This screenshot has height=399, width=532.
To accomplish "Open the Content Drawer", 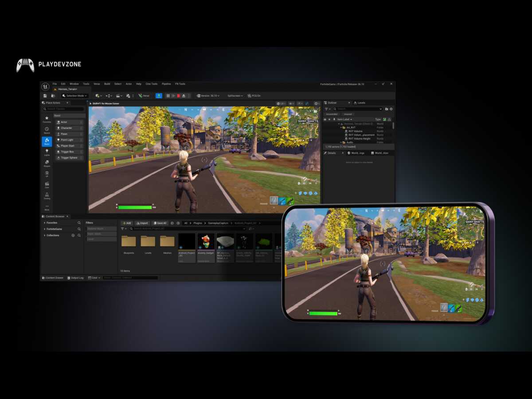I will (53, 278).
